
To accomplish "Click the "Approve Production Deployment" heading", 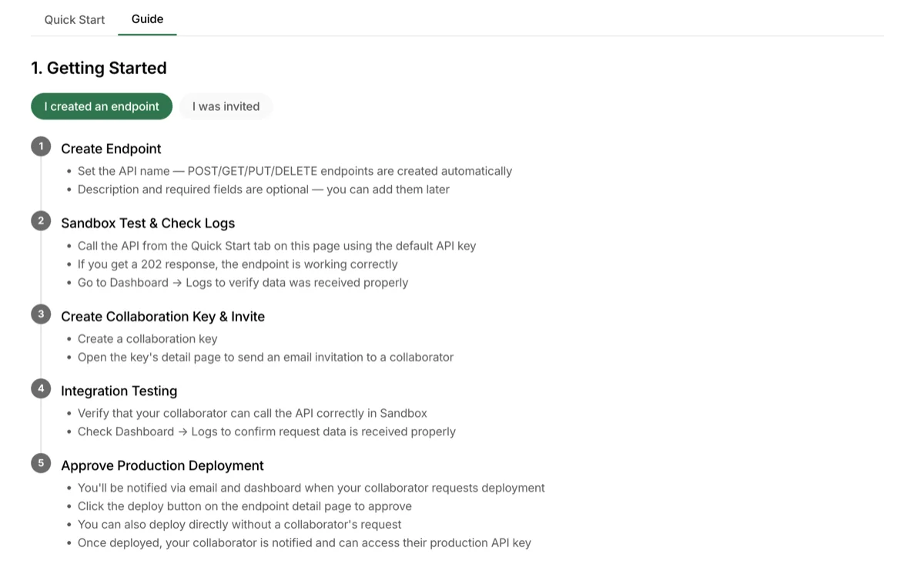I will 162,466.
